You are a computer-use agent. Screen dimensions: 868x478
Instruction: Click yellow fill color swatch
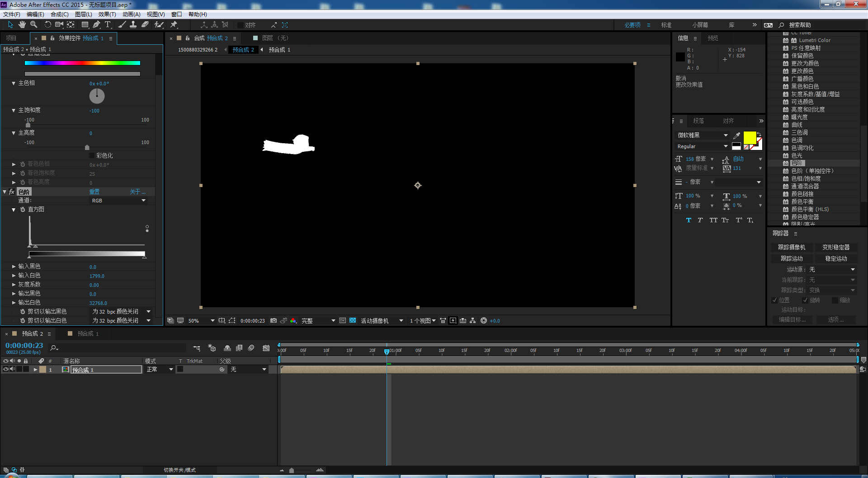click(x=750, y=138)
